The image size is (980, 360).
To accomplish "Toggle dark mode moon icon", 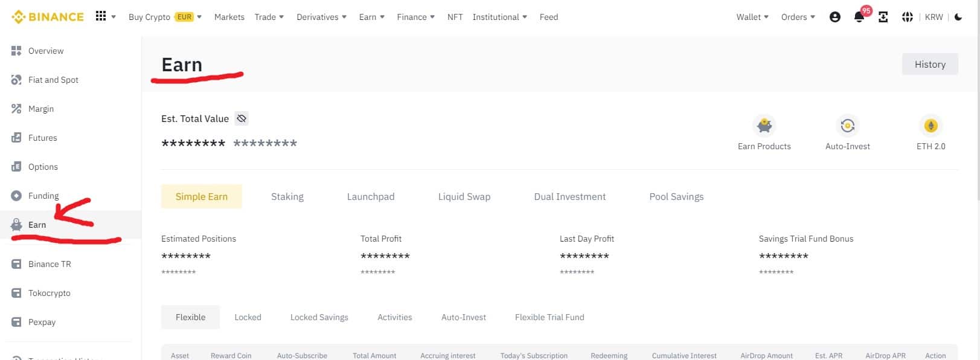I will tap(958, 17).
